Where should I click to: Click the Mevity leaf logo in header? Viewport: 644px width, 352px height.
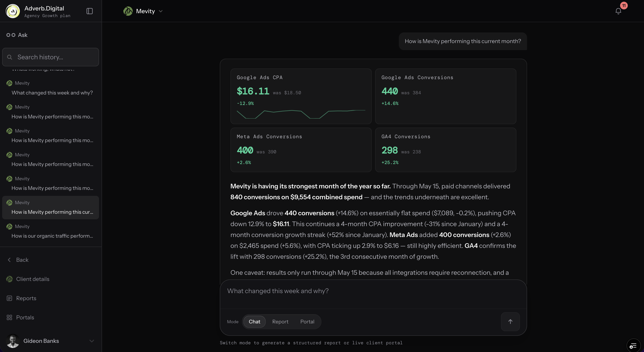tap(128, 11)
